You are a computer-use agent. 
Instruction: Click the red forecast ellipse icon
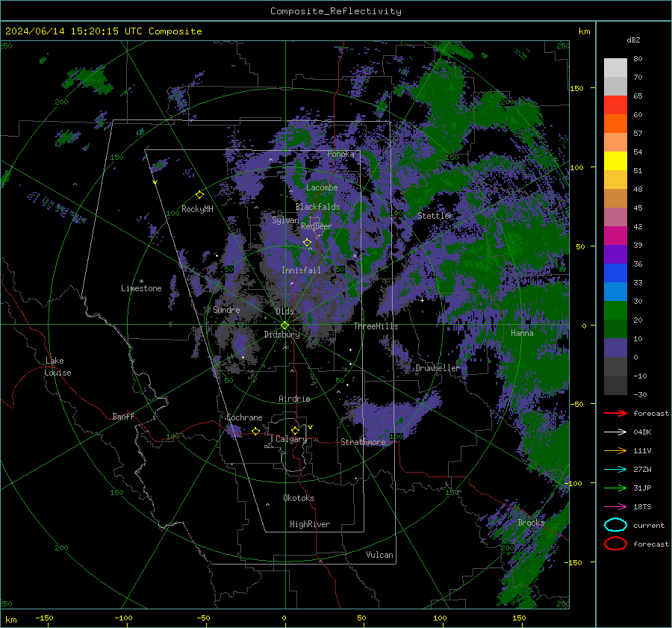pyautogui.click(x=615, y=544)
